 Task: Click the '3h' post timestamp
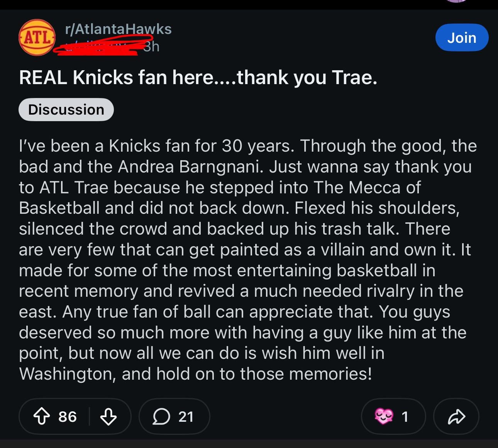pyautogui.click(x=151, y=47)
